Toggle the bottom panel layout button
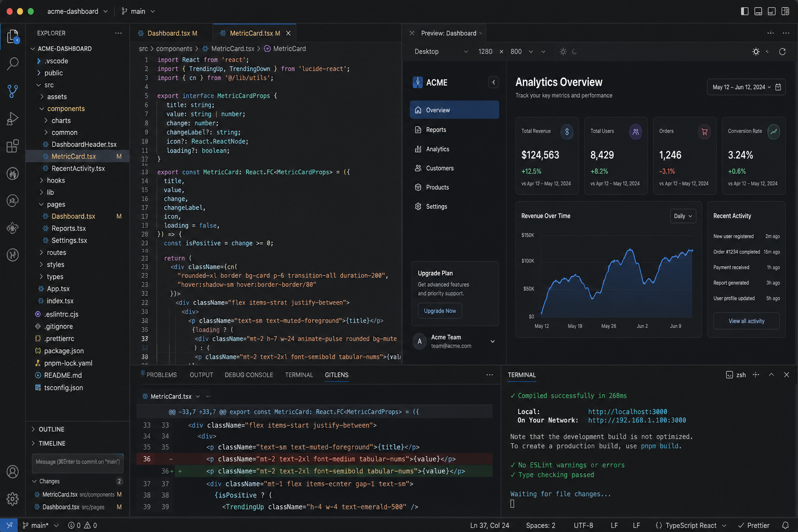Viewport: 798px width, 532px height. 758,11
